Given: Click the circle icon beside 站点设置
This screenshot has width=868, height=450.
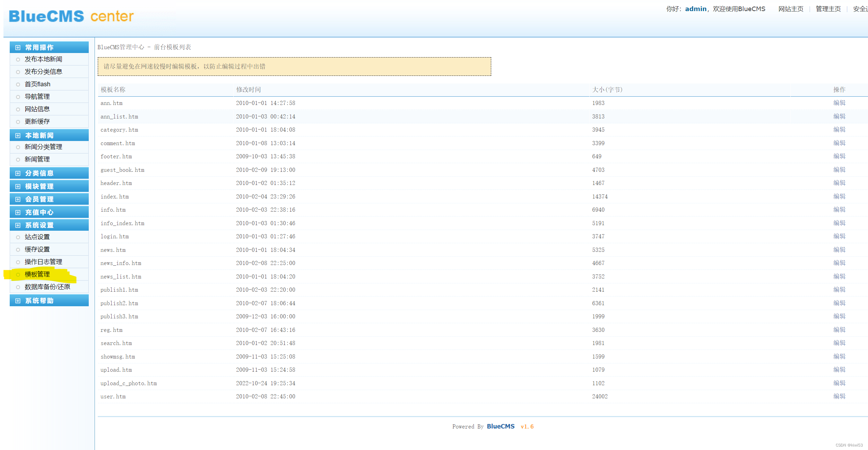Looking at the screenshot, I should click(x=18, y=237).
